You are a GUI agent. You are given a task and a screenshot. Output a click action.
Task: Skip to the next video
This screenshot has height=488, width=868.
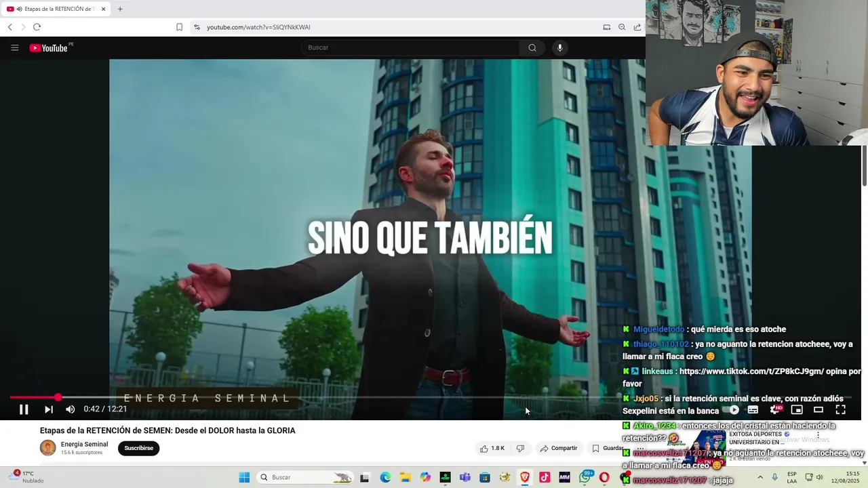[x=49, y=409]
